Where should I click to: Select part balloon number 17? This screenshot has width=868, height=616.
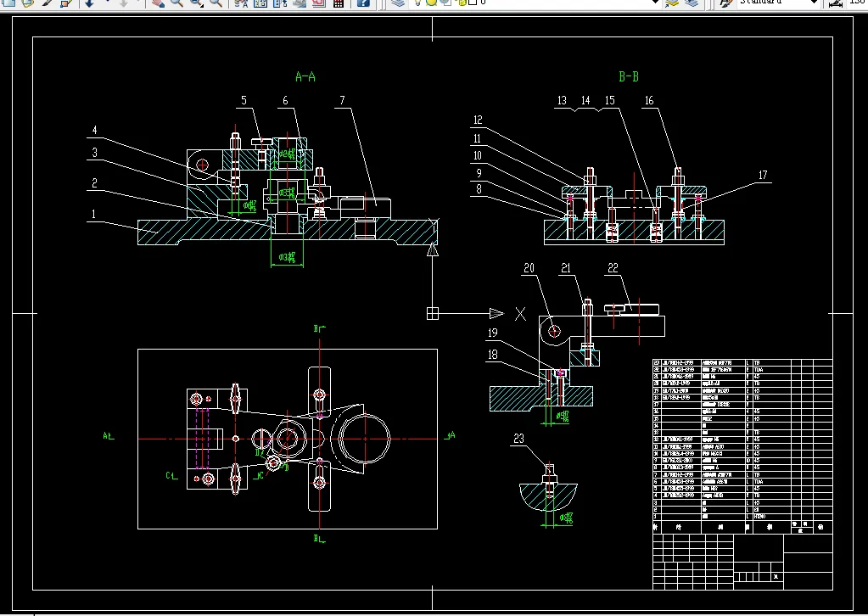coord(763,175)
